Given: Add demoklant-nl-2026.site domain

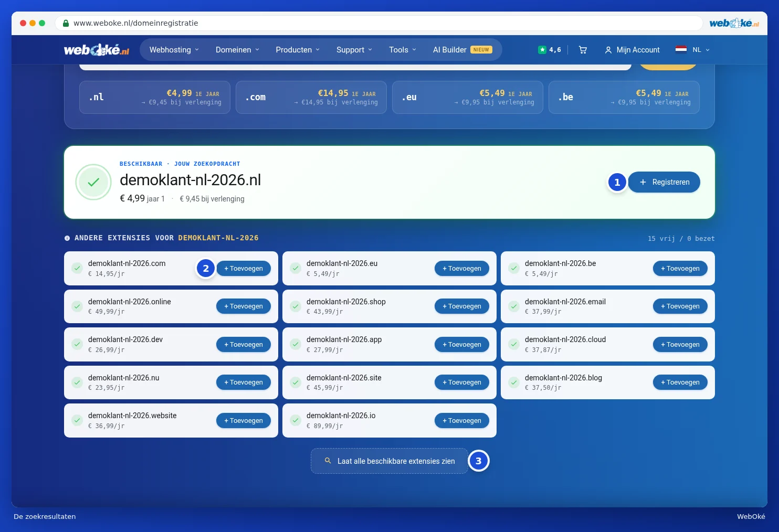Looking at the screenshot, I should click(462, 382).
